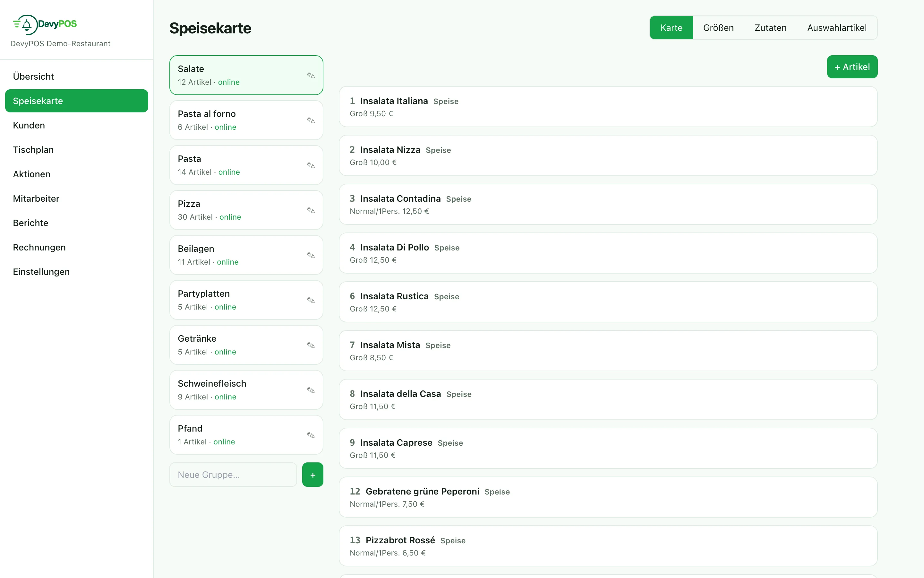Go to Übersicht in sidebar
The image size is (924, 578).
tap(76, 76)
